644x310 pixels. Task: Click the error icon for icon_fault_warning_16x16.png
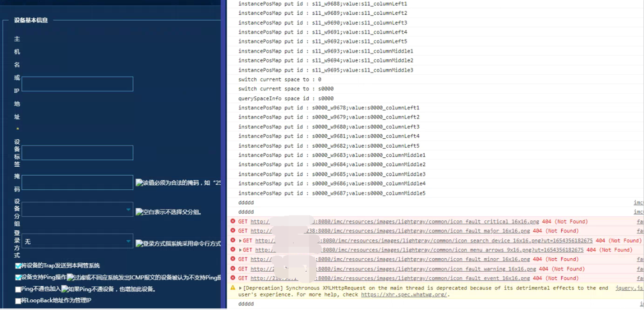(233, 268)
